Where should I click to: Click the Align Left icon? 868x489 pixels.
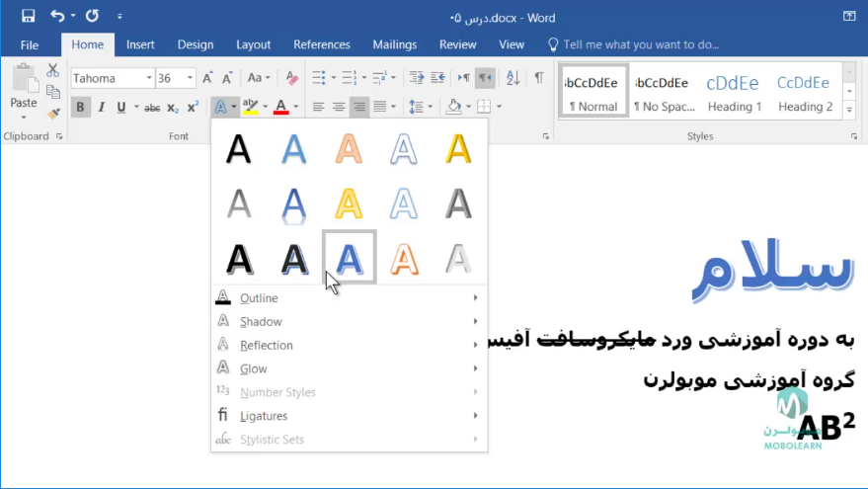pos(318,107)
